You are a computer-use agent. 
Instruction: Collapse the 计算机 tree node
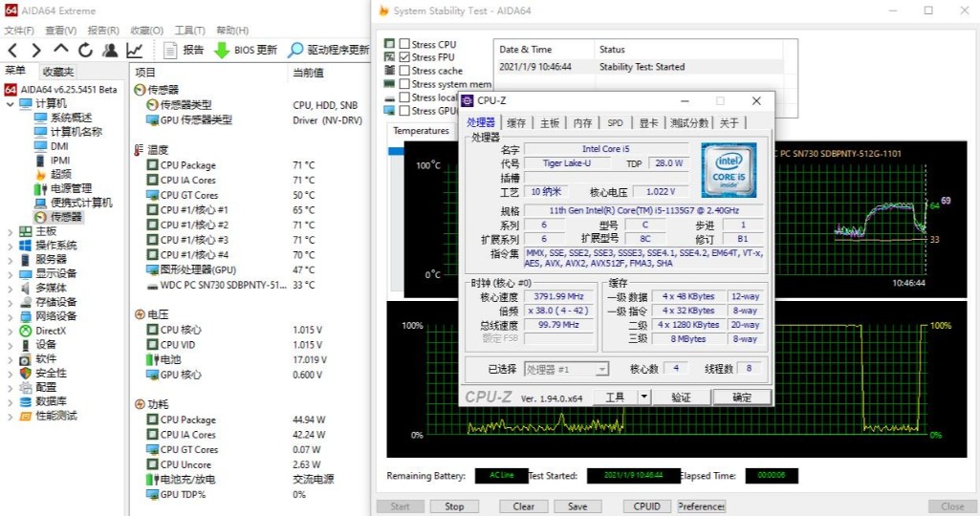[x=10, y=103]
